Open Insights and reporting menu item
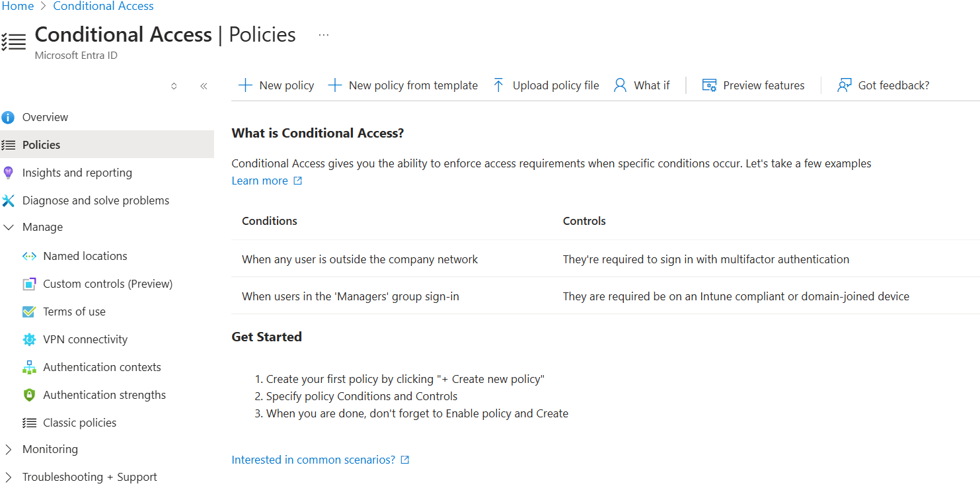980x502 pixels. tap(77, 173)
